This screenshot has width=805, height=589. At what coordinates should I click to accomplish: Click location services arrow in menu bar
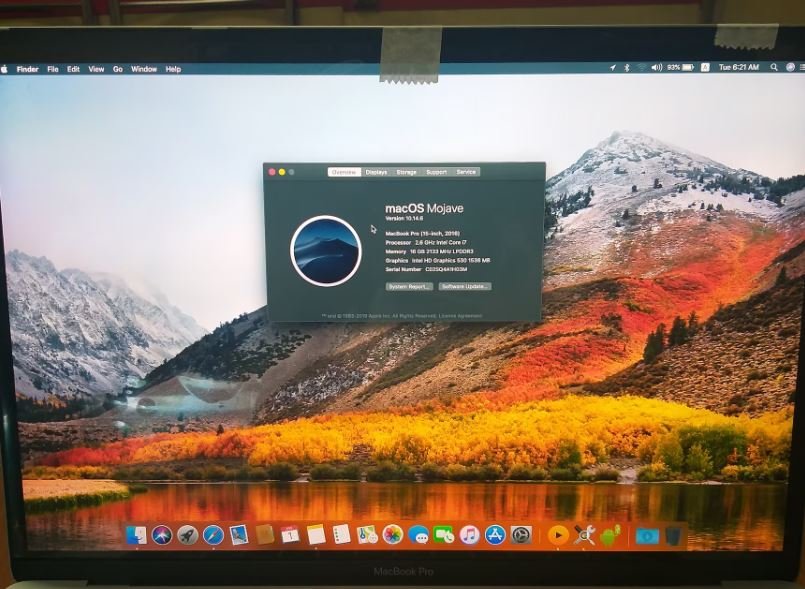click(612, 67)
